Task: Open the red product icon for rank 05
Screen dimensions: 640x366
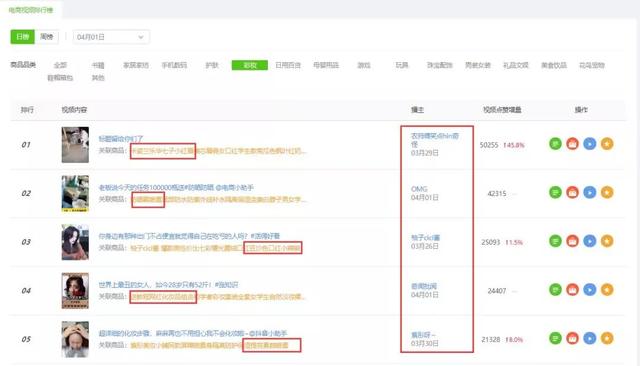Action: [572, 338]
